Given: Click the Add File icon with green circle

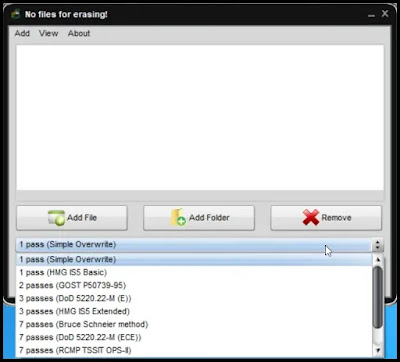Looking at the screenshot, I should pos(56,218).
